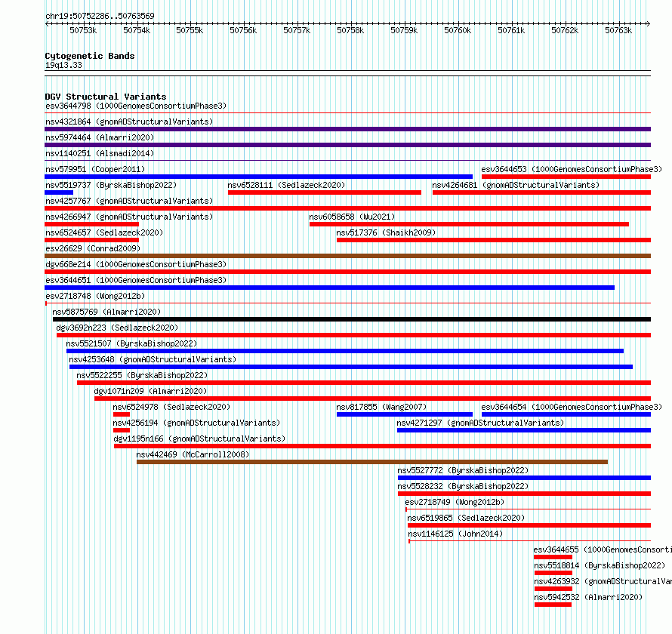Open dgv3692n223 (Sedlazeck2020) label
The height and width of the screenshot is (634, 672).
click(x=117, y=328)
